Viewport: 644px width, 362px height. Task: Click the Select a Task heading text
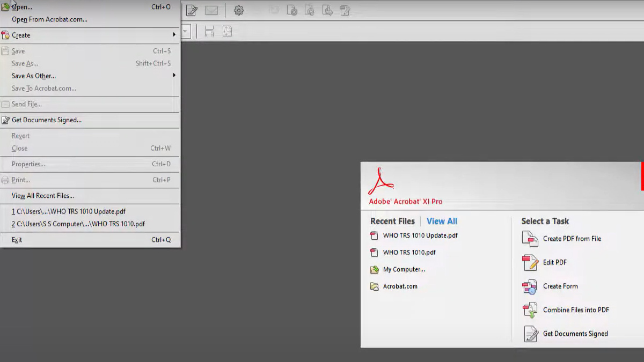545,221
